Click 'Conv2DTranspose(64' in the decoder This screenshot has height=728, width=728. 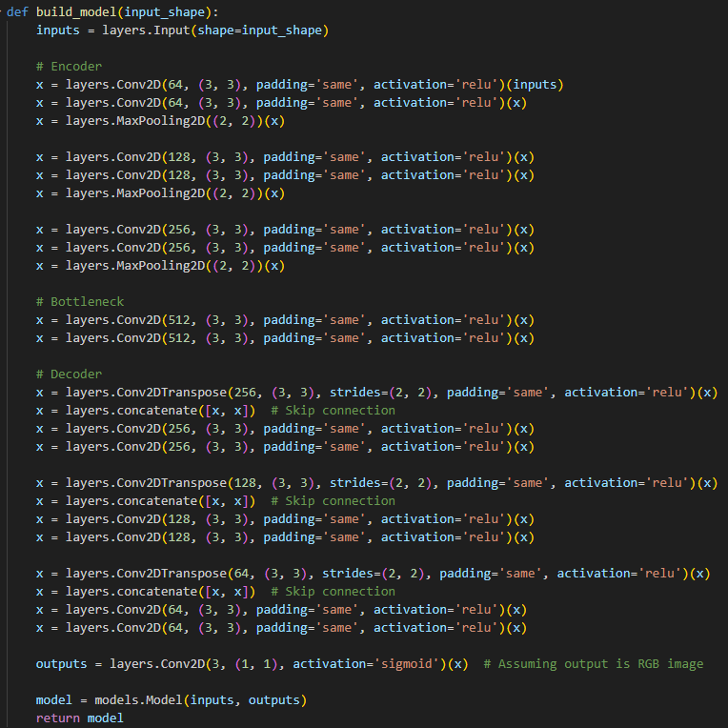click(182, 574)
